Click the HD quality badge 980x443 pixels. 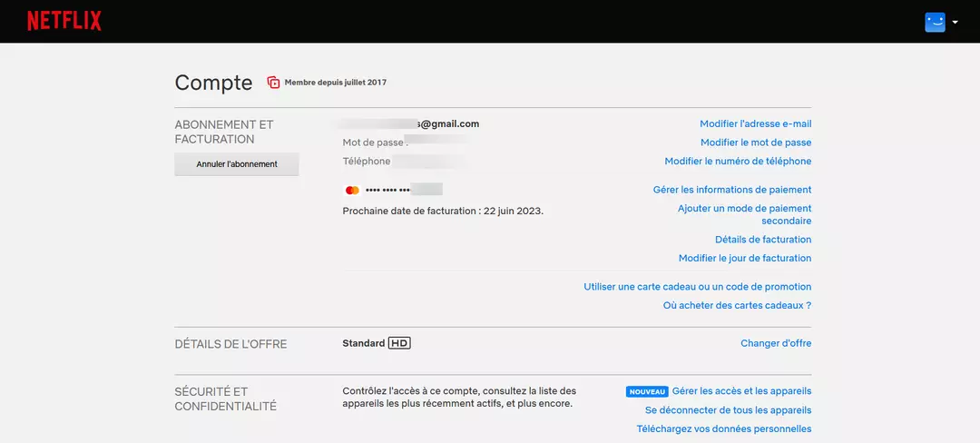point(399,343)
